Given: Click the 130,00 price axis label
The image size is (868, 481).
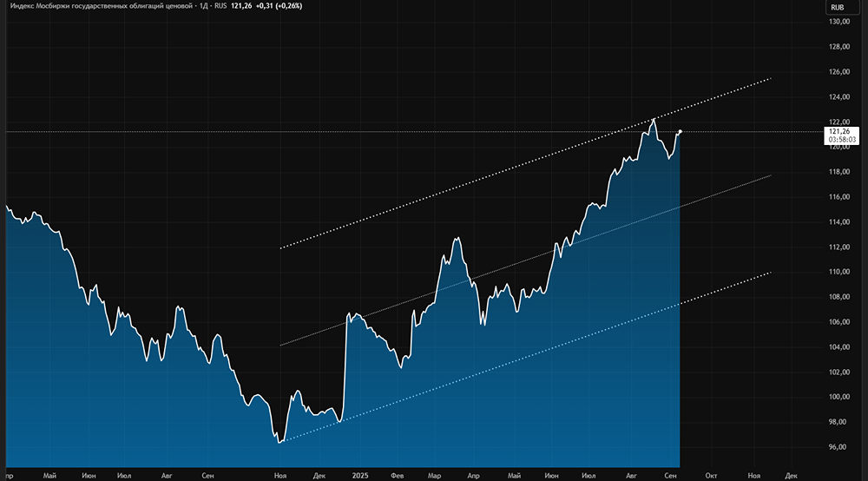Looking at the screenshot, I should pos(839,22).
